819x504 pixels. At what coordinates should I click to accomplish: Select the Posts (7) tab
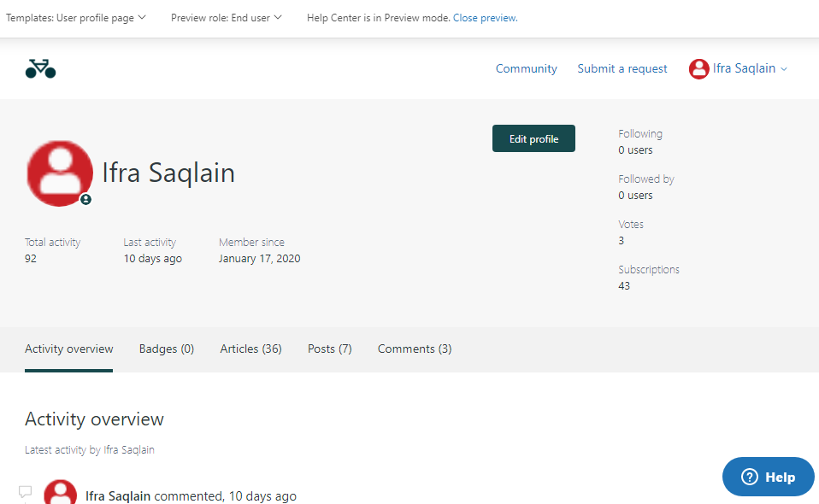329,349
